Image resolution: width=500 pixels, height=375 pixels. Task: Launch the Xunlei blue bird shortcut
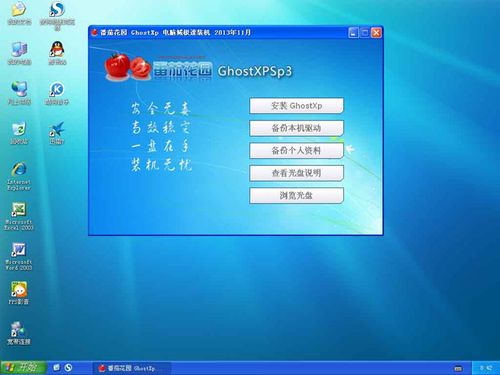57,130
